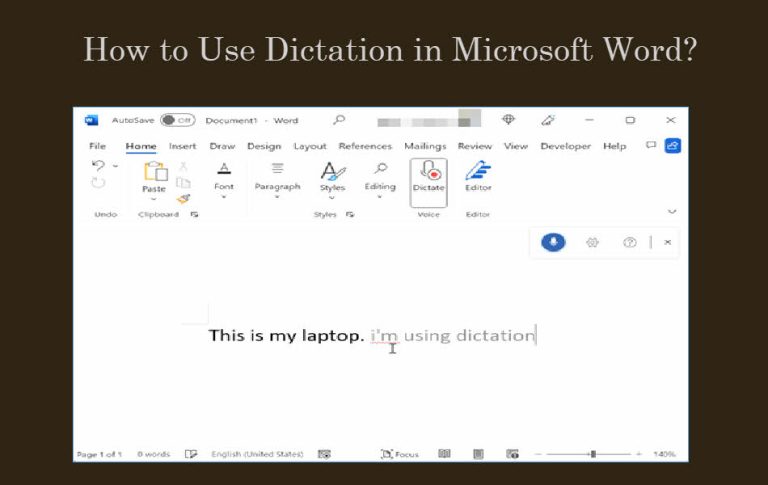Switch to the Design tab
Screen dimensions: 768x485
[264, 146]
